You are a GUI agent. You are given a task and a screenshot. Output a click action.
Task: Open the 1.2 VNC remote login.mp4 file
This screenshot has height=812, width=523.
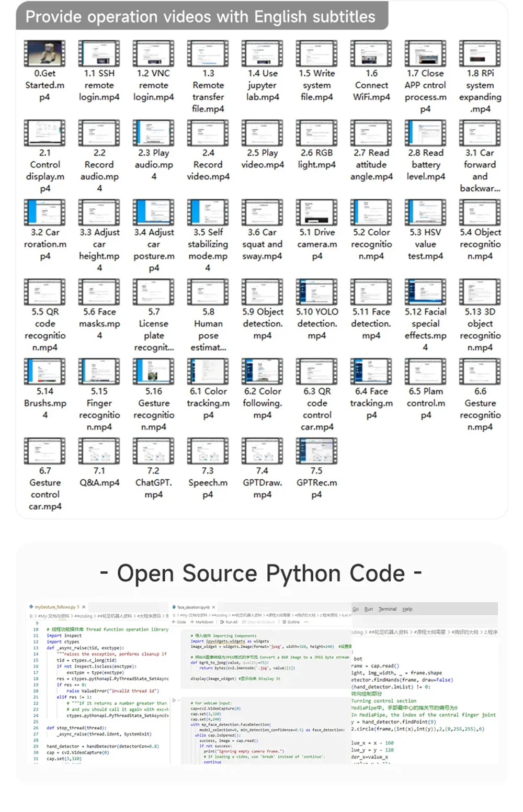154,53
